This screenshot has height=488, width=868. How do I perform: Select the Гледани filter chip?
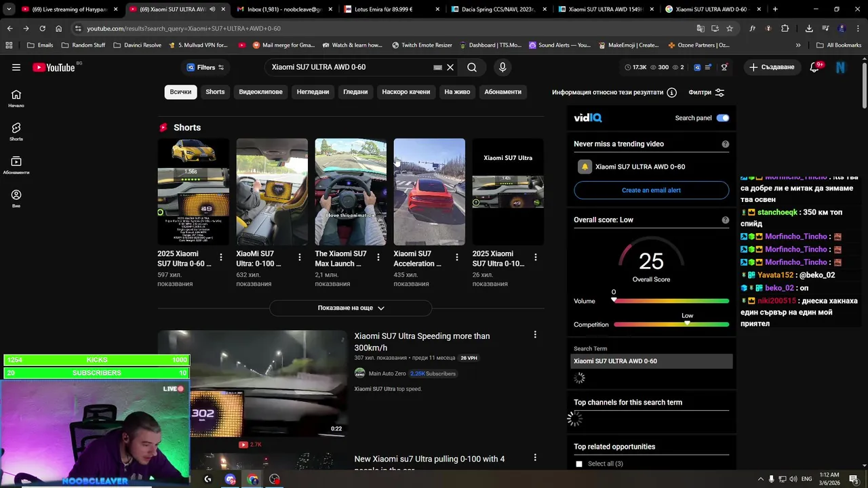tap(355, 91)
